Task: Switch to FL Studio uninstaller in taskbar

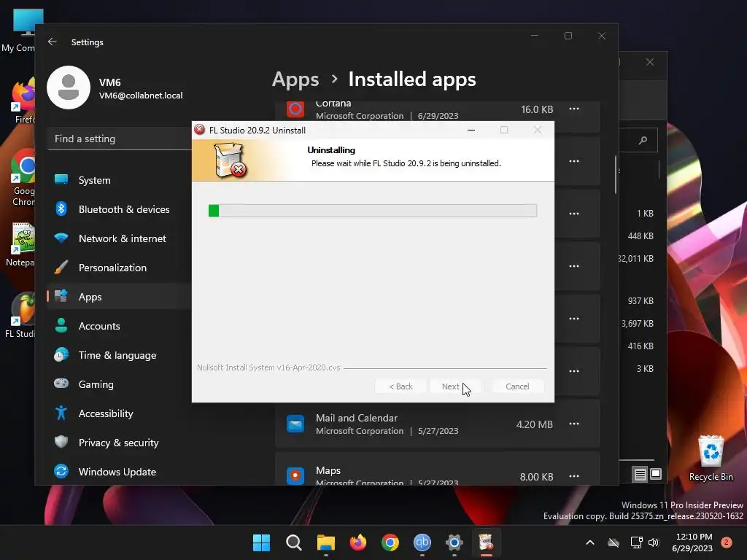Action: click(486, 542)
